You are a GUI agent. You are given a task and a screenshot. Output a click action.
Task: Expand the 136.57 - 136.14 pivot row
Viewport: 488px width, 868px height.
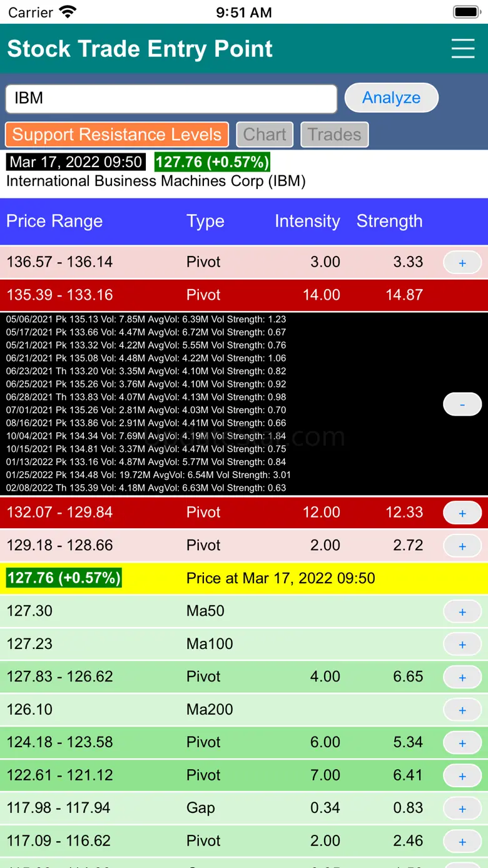(x=462, y=263)
